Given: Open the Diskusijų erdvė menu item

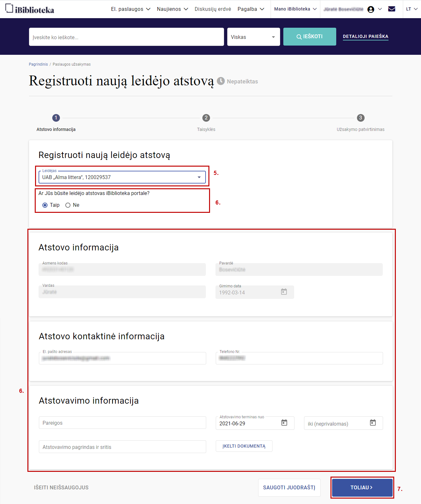Looking at the screenshot, I should click(213, 9).
